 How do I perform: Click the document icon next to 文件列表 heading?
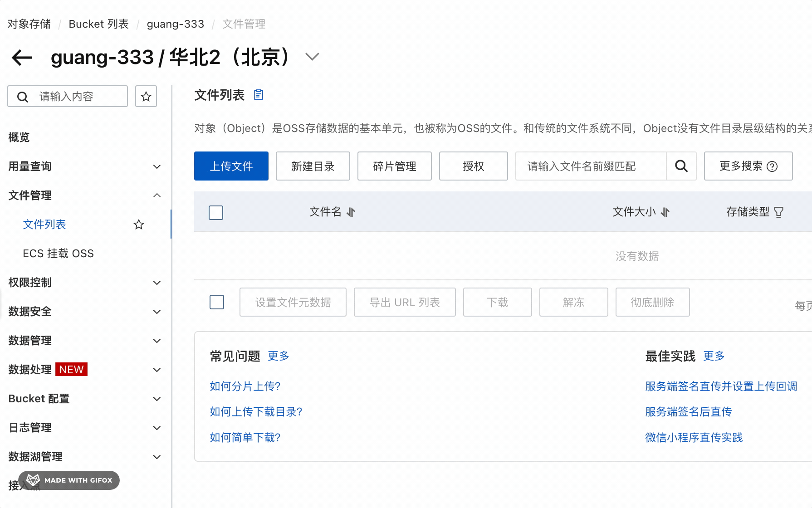coord(259,95)
